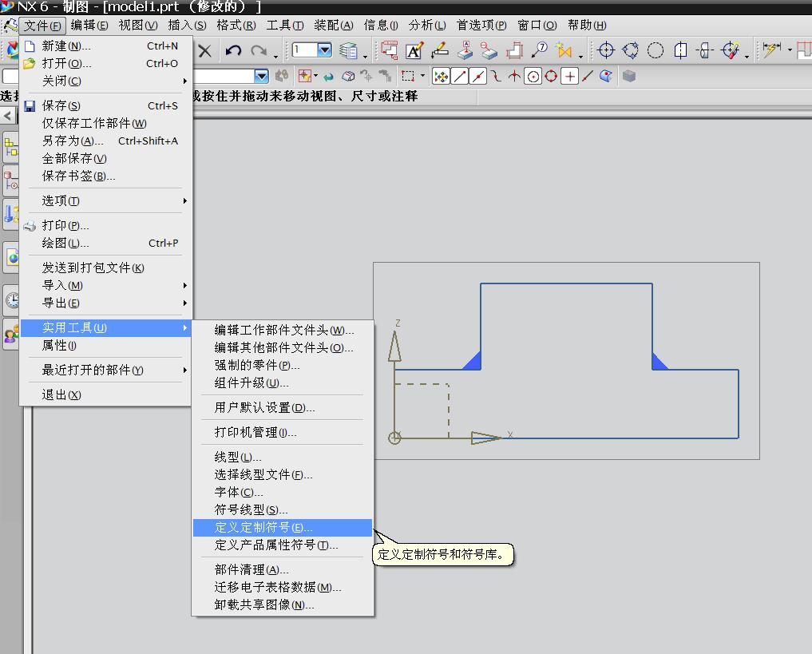Click the point on face snap icon

(x=606, y=77)
